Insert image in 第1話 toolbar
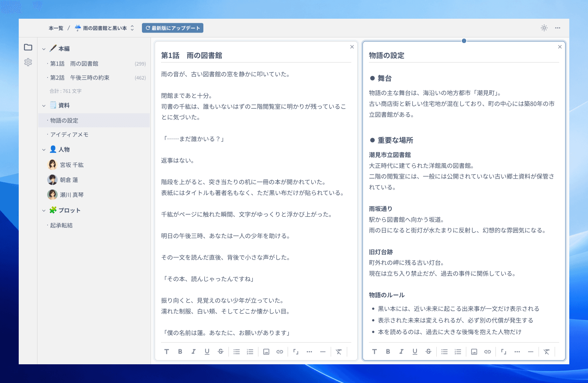Image resolution: width=588 pixels, height=383 pixels. tap(266, 352)
